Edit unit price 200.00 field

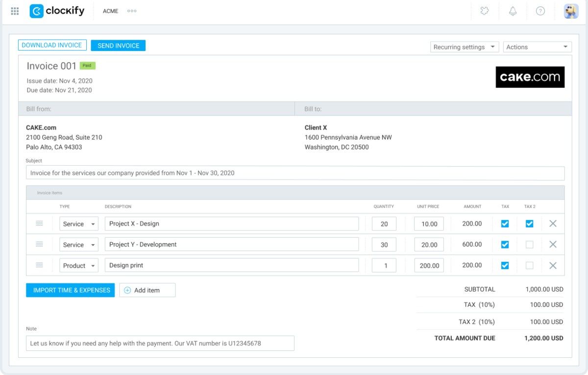(429, 265)
